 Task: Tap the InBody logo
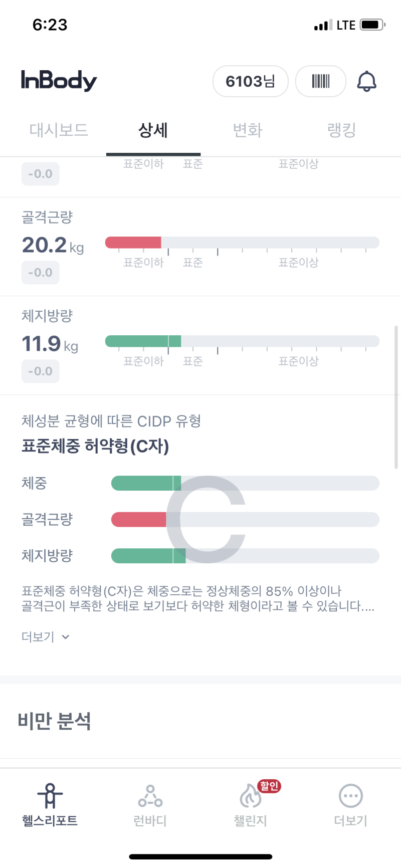coord(59,81)
